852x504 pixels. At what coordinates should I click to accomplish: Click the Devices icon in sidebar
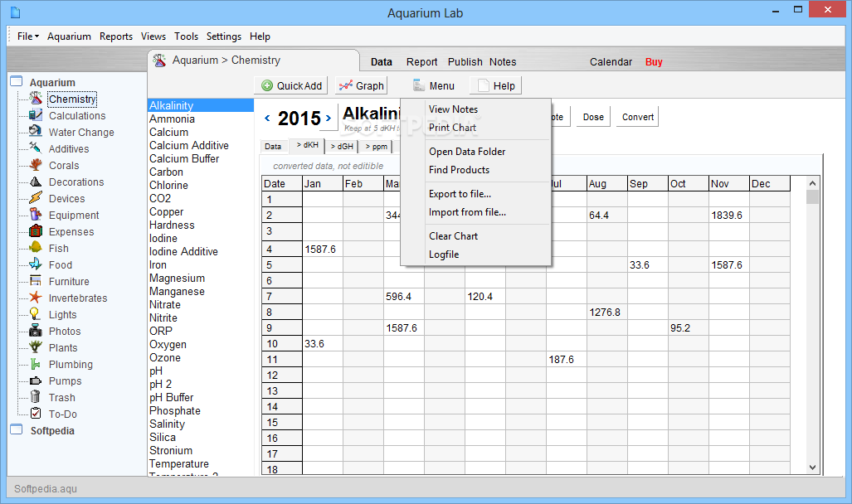(x=36, y=198)
